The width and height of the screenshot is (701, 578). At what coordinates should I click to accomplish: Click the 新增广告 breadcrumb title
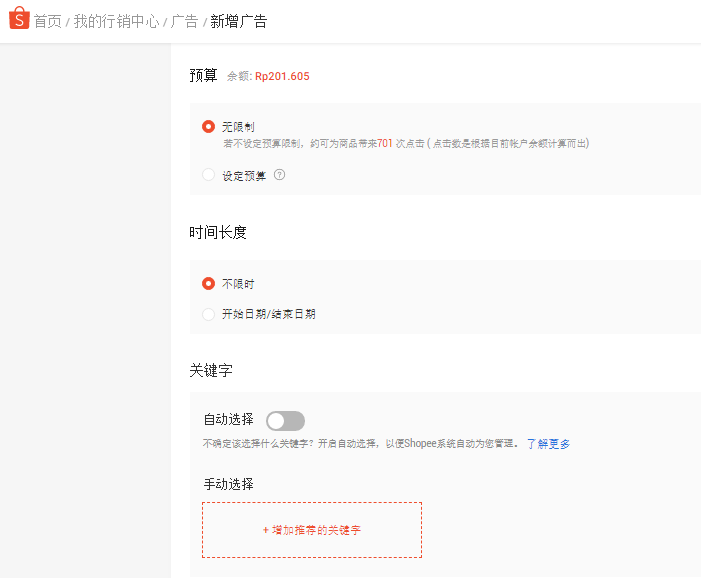[239, 21]
